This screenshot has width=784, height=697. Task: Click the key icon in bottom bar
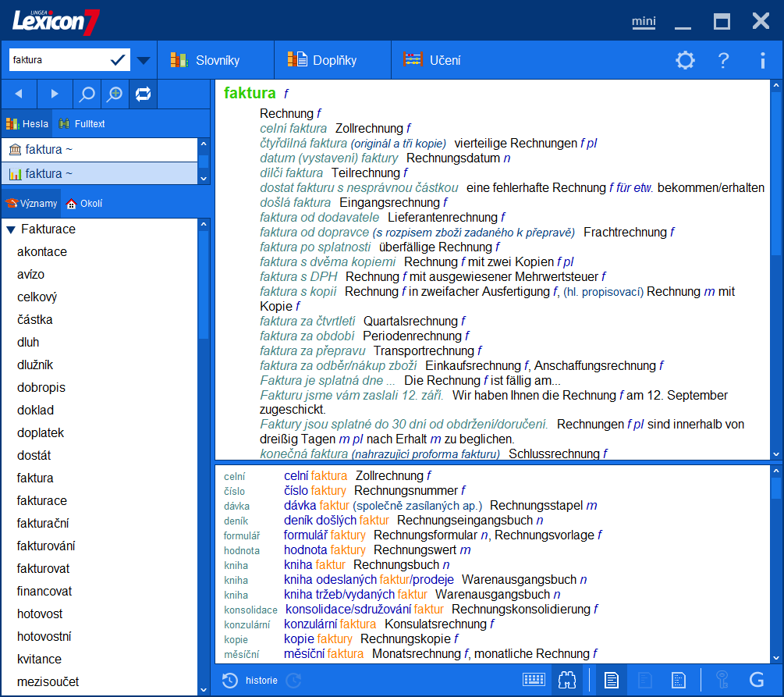coord(722,680)
